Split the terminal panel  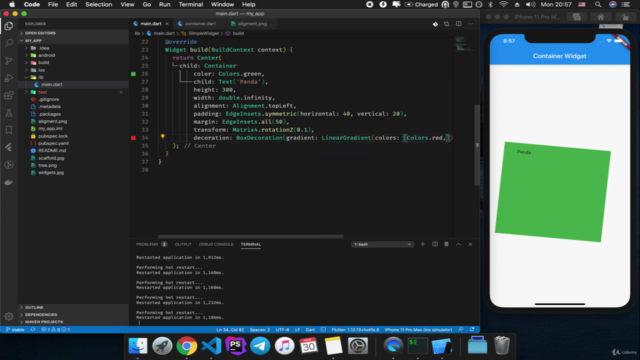point(435,244)
